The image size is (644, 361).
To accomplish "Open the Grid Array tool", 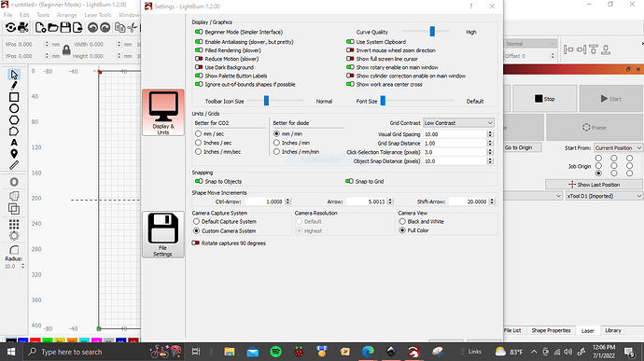I will tap(14, 224).
